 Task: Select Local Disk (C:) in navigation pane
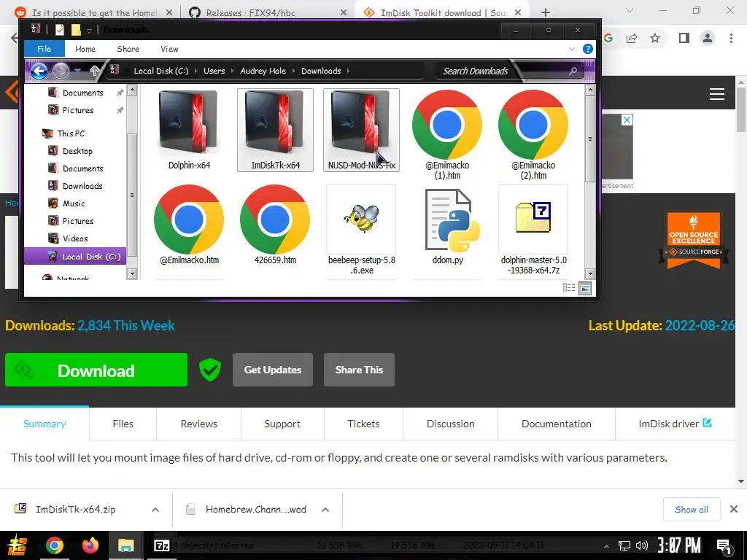point(75,257)
